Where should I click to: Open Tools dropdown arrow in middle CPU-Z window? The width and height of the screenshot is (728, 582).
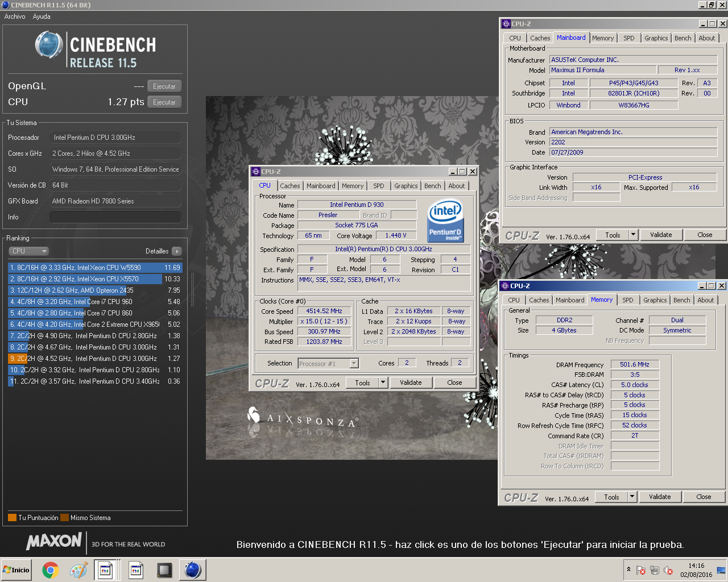tap(383, 383)
